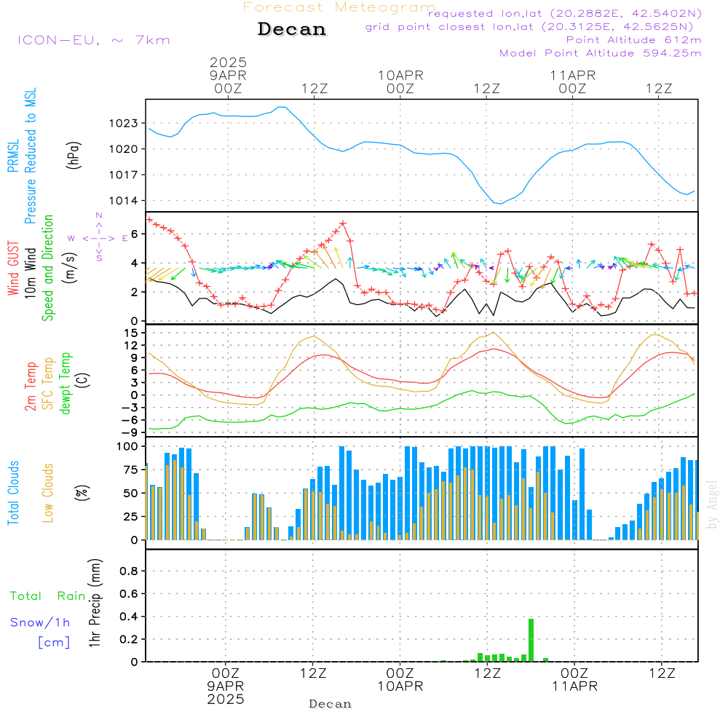The height and width of the screenshot is (728, 728).
Task: Click the '[cm]' snow unit label
Action: tap(54, 642)
